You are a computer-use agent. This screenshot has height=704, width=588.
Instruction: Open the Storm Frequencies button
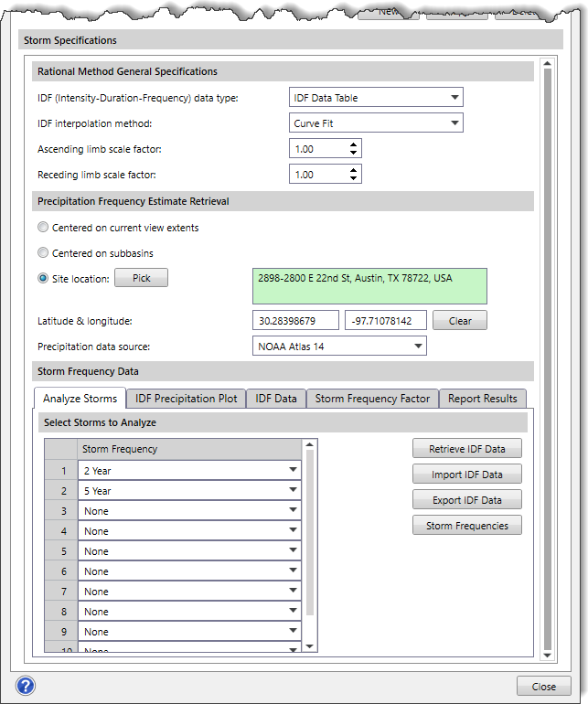467,526
